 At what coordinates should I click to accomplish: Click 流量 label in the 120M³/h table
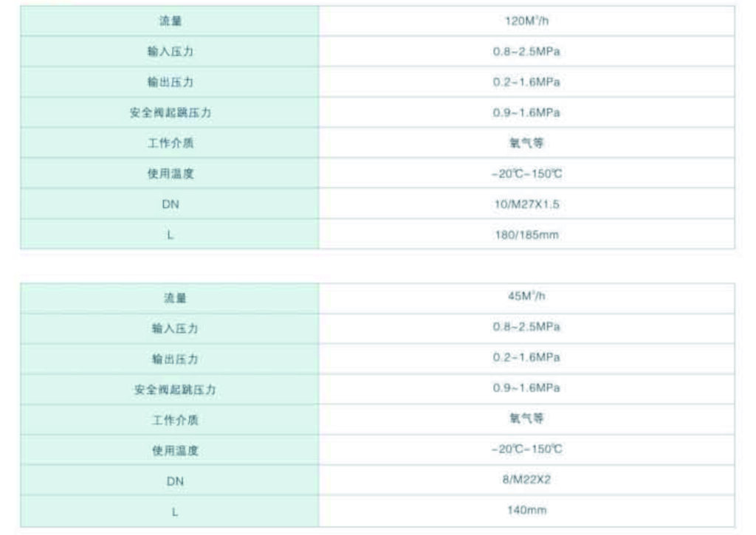point(171,22)
